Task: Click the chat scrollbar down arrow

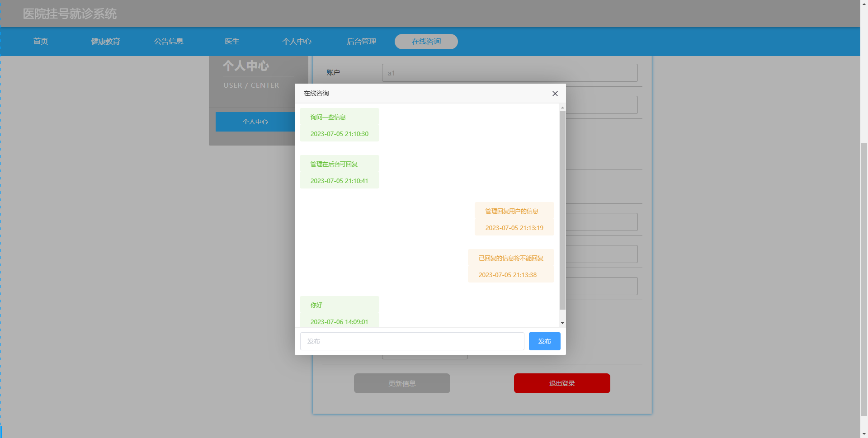Action: coord(562,323)
